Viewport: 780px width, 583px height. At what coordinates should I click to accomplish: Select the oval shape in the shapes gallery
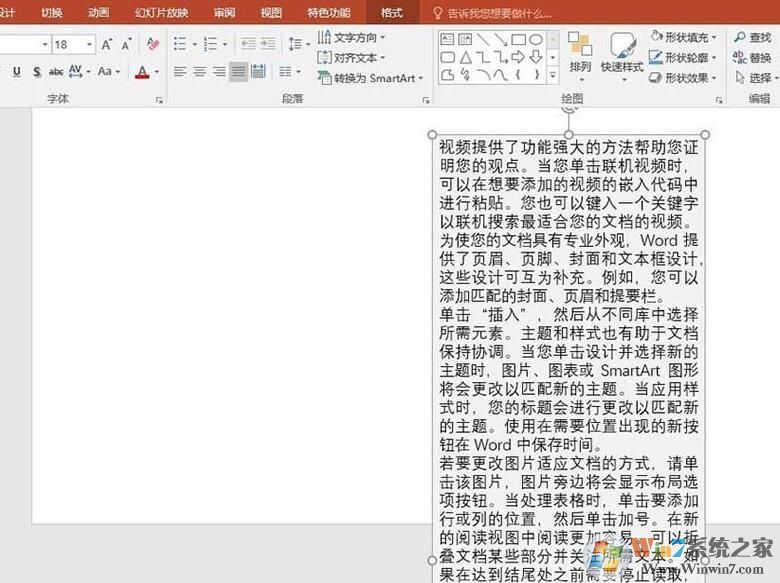coord(537,40)
